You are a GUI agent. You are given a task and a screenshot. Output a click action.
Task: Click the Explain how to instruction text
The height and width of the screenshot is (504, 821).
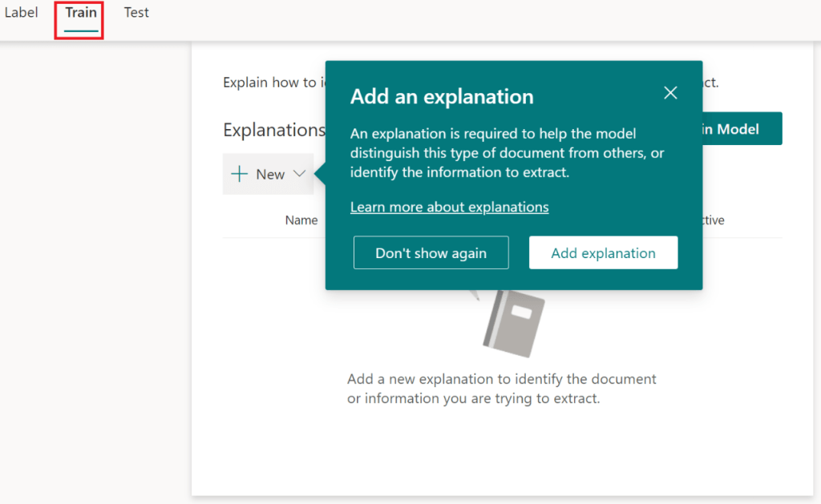[269, 83]
